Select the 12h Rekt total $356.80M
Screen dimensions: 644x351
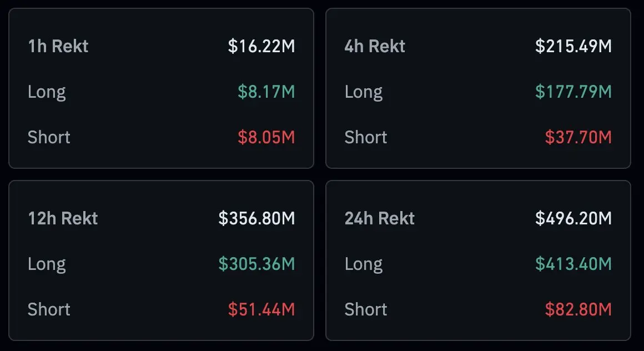(256, 218)
